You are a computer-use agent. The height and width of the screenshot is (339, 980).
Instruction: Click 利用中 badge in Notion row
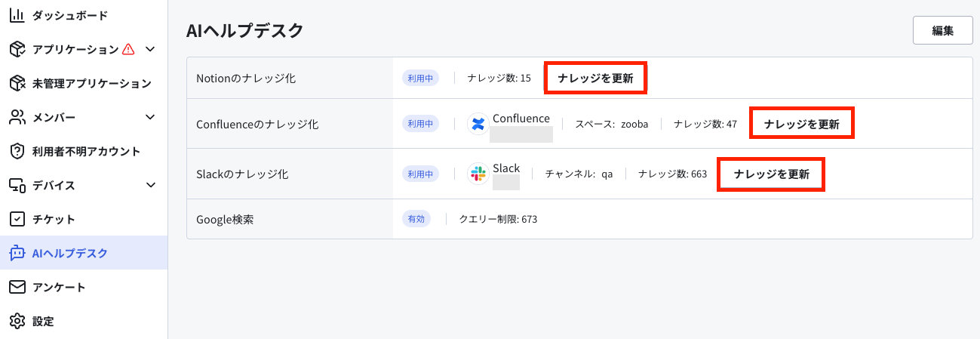pos(421,78)
